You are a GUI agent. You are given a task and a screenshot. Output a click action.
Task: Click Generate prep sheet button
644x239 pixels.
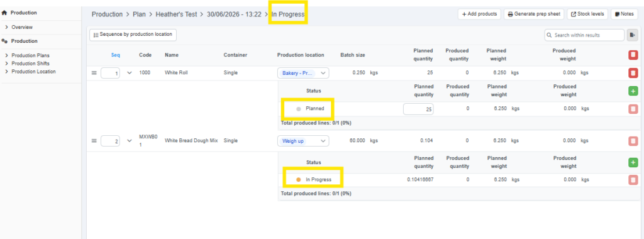point(534,14)
